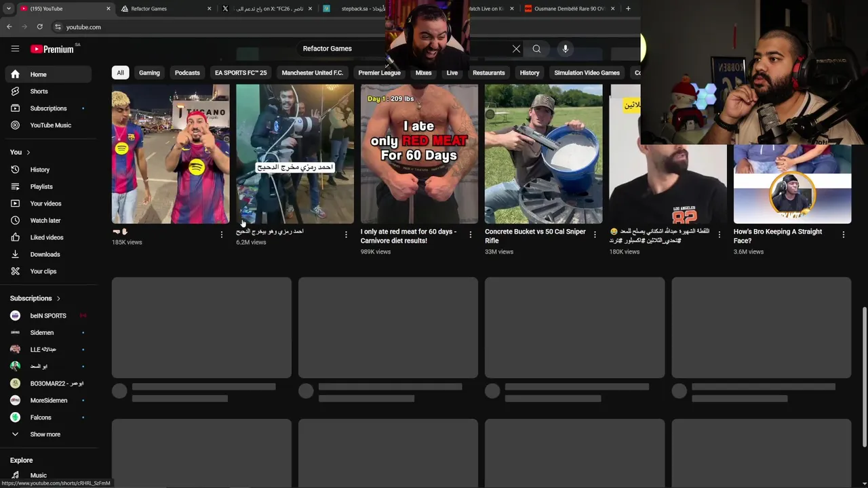Open 'I only ate red meat' title
This screenshot has width=868, height=488.
coord(408,236)
